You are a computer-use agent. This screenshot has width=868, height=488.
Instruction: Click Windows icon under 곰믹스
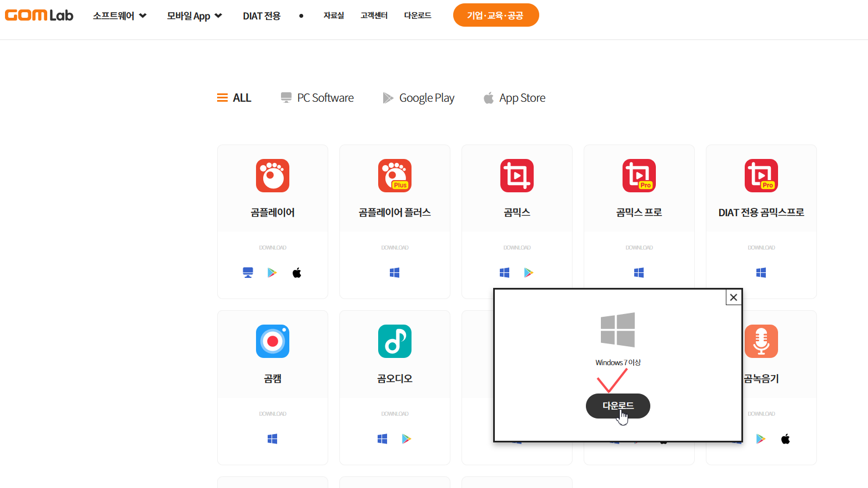point(505,272)
